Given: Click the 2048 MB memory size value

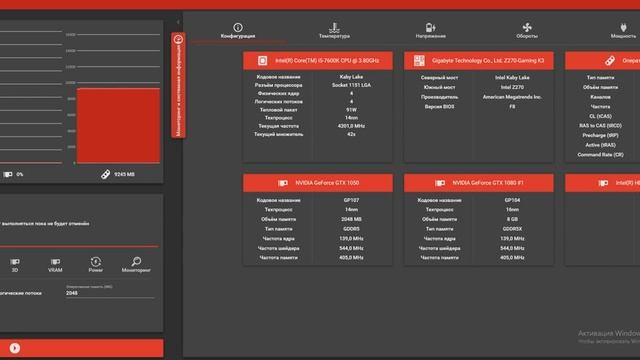Looking at the screenshot, I should point(351,219).
